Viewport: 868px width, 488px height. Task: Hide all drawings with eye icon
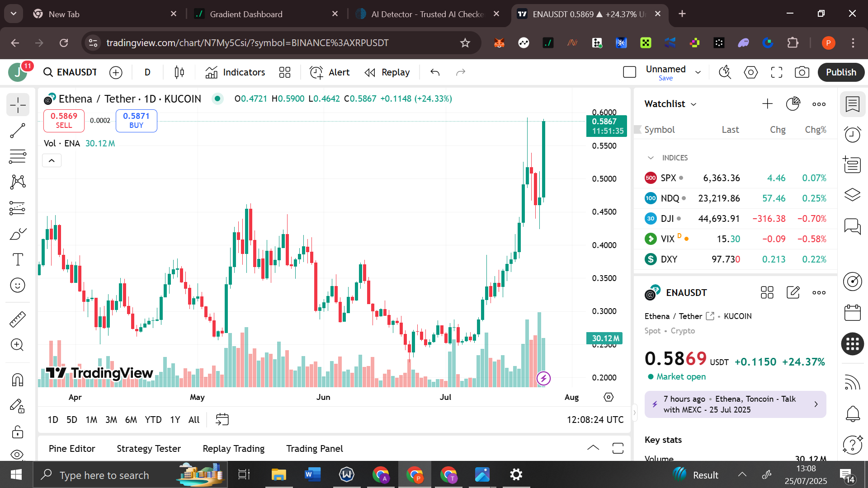pyautogui.click(x=18, y=454)
